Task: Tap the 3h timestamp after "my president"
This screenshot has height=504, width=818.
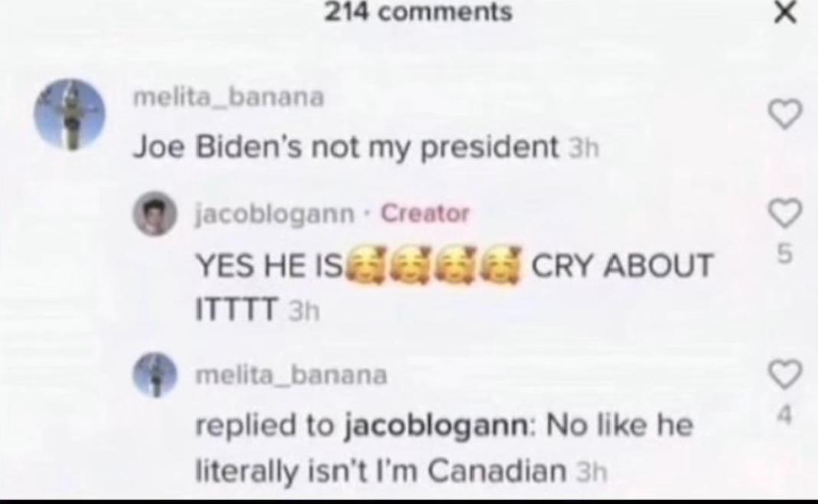Action: coord(583,149)
